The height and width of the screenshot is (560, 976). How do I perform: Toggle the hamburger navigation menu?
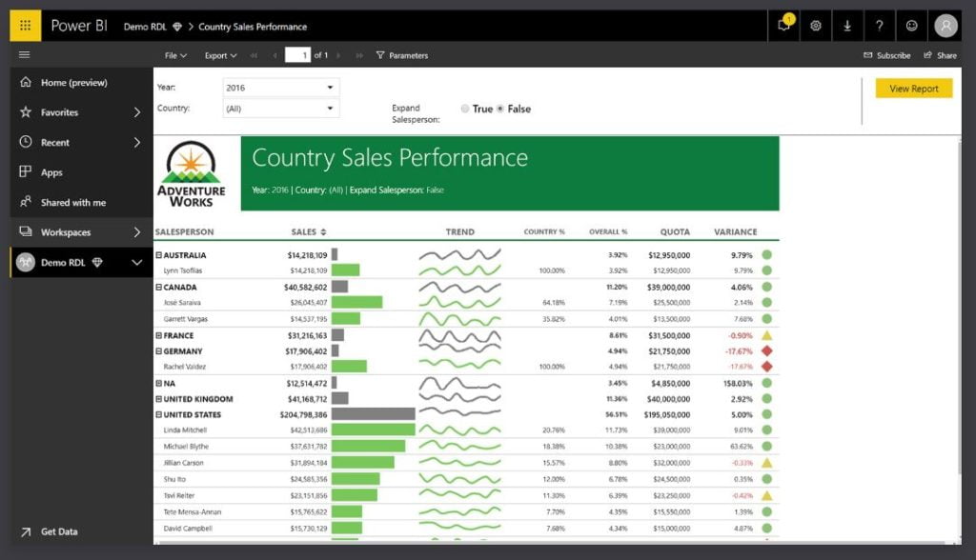pyautogui.click(x=24, y=54)
